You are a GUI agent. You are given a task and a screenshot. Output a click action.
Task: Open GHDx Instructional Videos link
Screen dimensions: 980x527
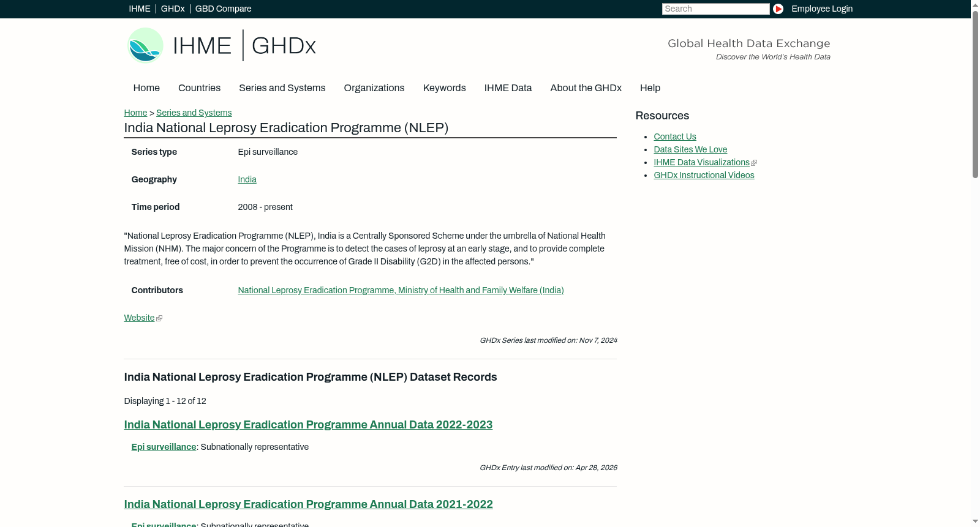tap(704, 175)
